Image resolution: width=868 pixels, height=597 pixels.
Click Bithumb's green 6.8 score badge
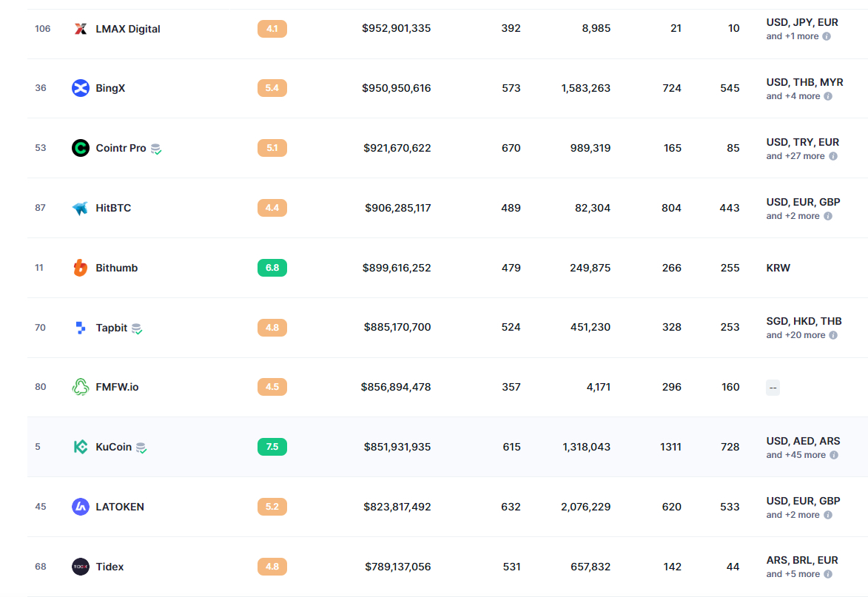pos(272,268)
